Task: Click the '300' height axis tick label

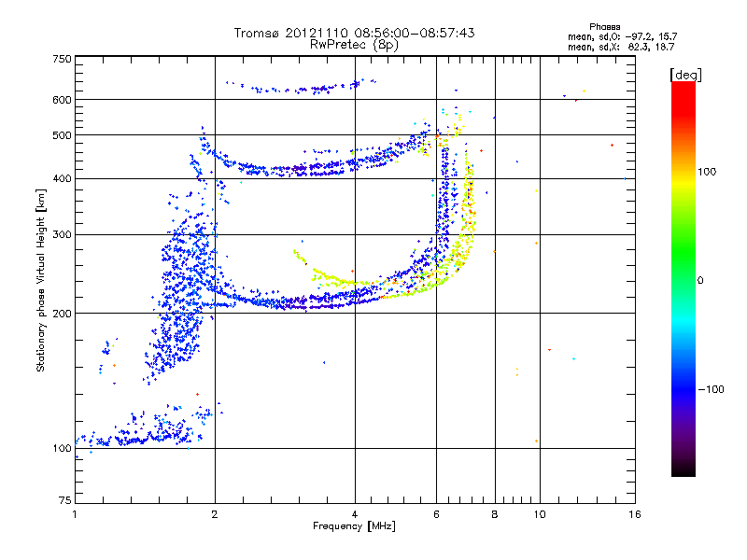Action: pyautogui.click(x=62, y=235)
